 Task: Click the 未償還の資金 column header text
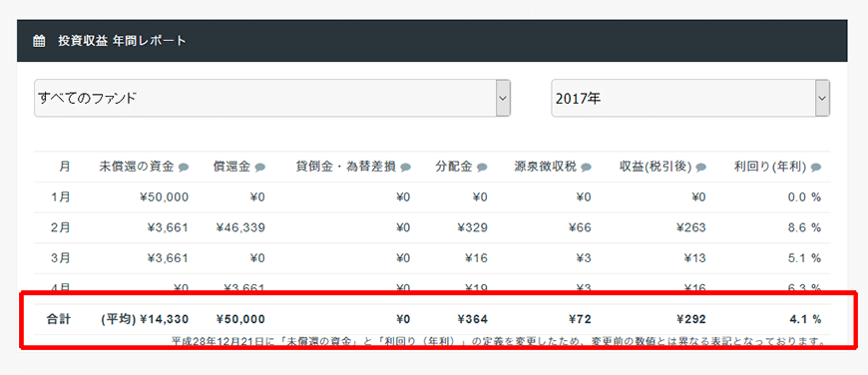[x=138, y=167]
